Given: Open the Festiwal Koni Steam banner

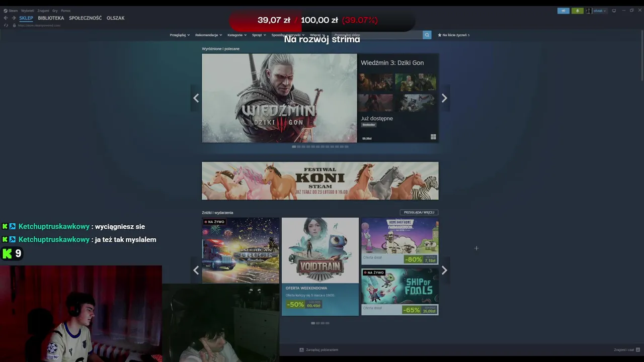Looking at the screenshot, I should coord(320,181).
